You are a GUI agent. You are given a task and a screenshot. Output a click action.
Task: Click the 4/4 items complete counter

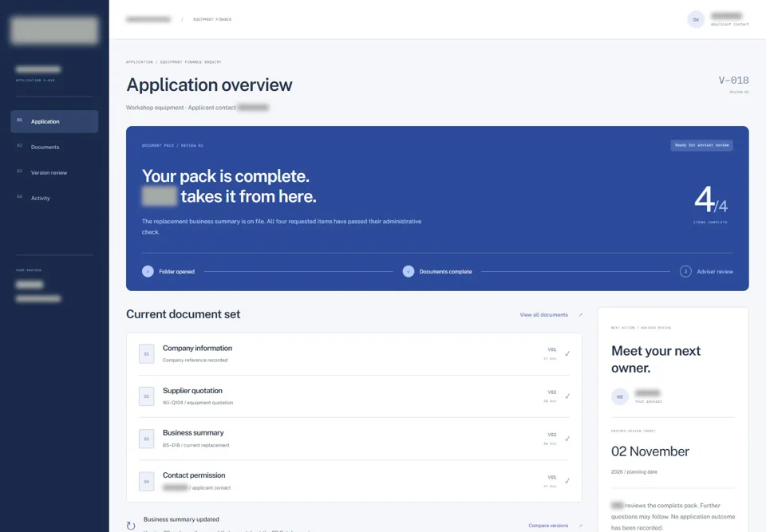pyautogui.click(x=711, y=199)
